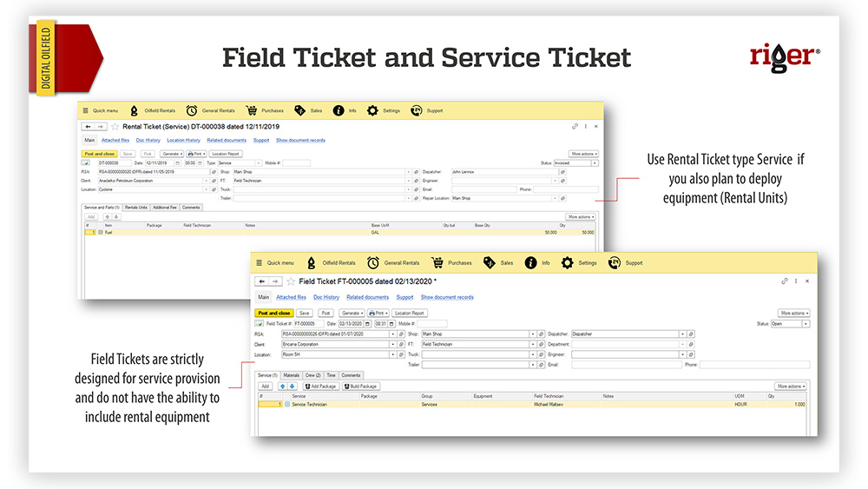Click back arrow in Rental Ticket window

click(x=88, y=127)
